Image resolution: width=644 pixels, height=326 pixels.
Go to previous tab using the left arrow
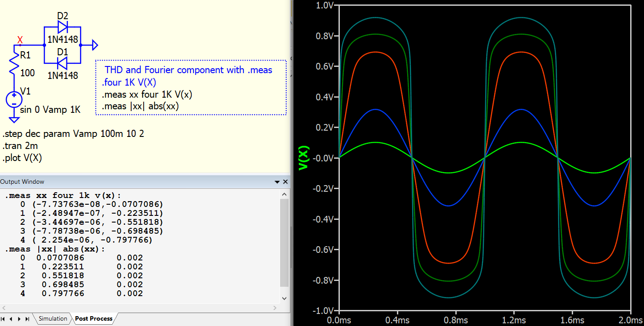(11, 319)
